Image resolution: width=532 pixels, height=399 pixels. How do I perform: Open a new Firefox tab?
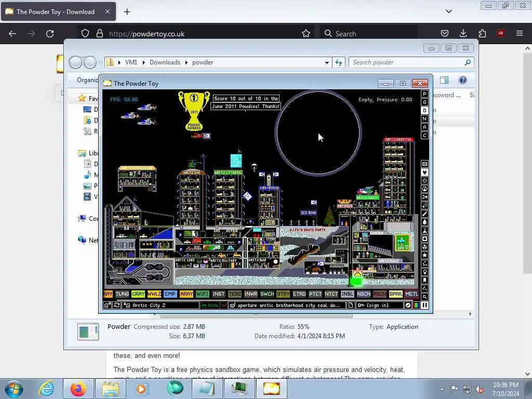[x=127, y=12]
